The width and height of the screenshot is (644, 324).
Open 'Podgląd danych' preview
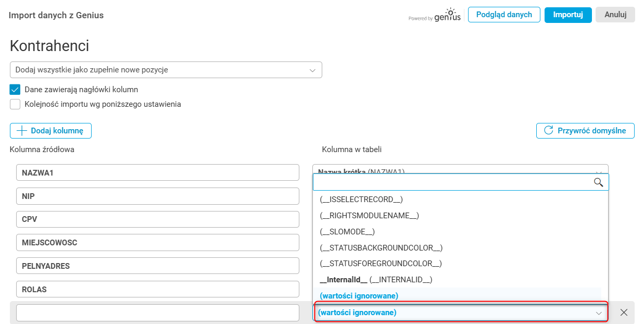[x=504, y=15]
